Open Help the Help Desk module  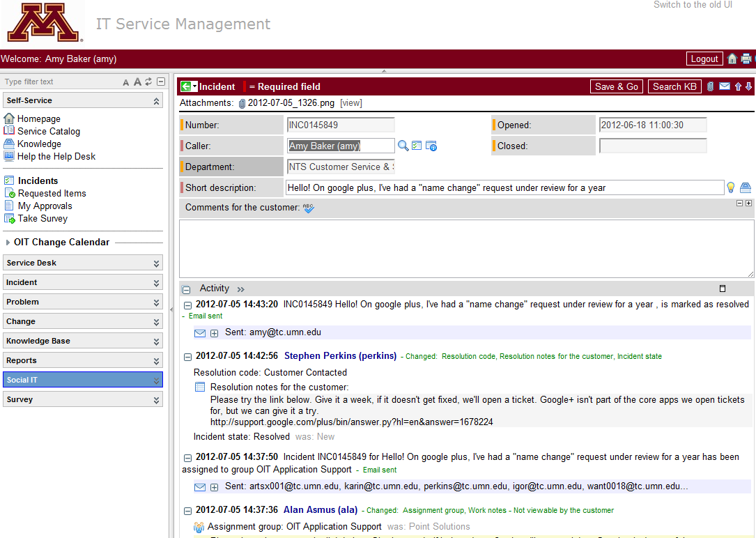coord(56,156)
